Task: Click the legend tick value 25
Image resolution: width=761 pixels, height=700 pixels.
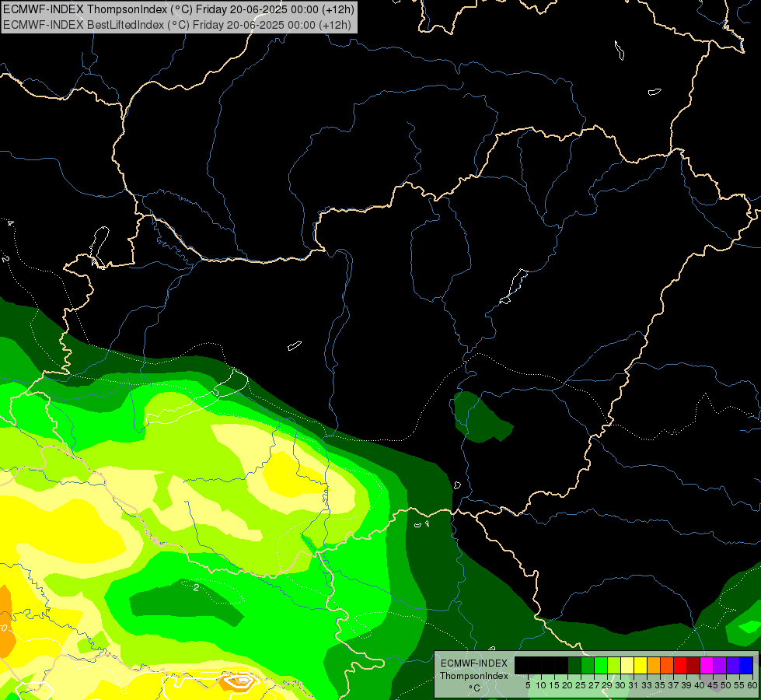Action: pyautogui.click(x=581, y=685)
